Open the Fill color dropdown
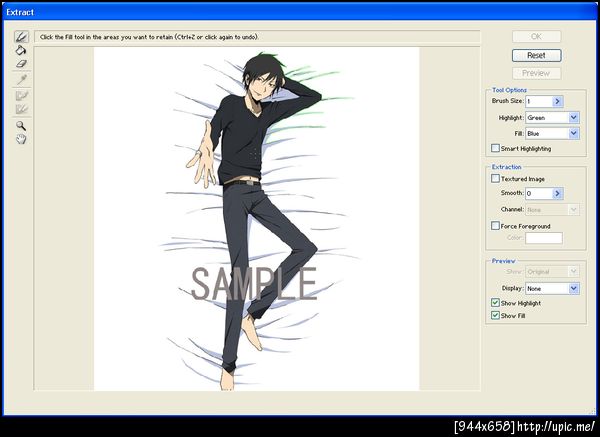The image size is (600, 437). pyautogui.click(x=574, y=133)
